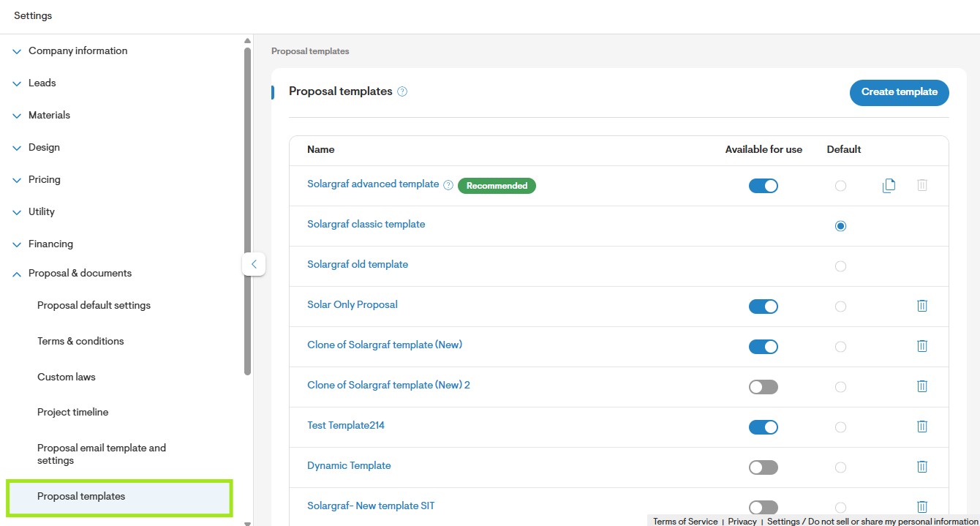
Task: Delete the Dynamic Template row
Action: coord(922,467)
